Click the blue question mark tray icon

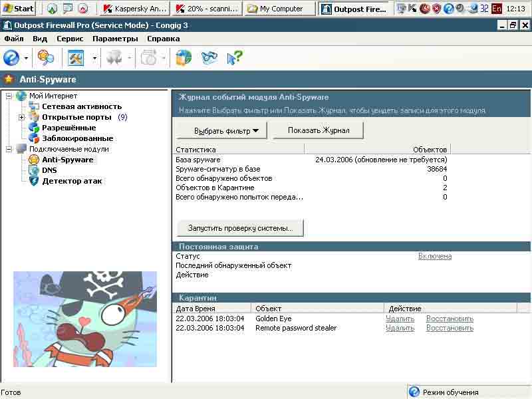[x=448, y=9]
